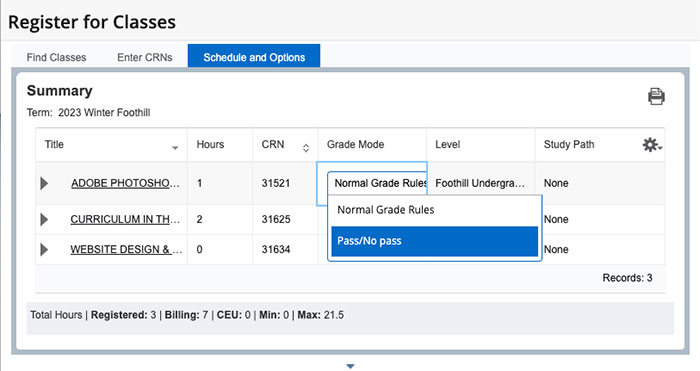Open the CURRICULUM IN TH... course link
This screenshot has width=700, height=371.
(125, 219)
